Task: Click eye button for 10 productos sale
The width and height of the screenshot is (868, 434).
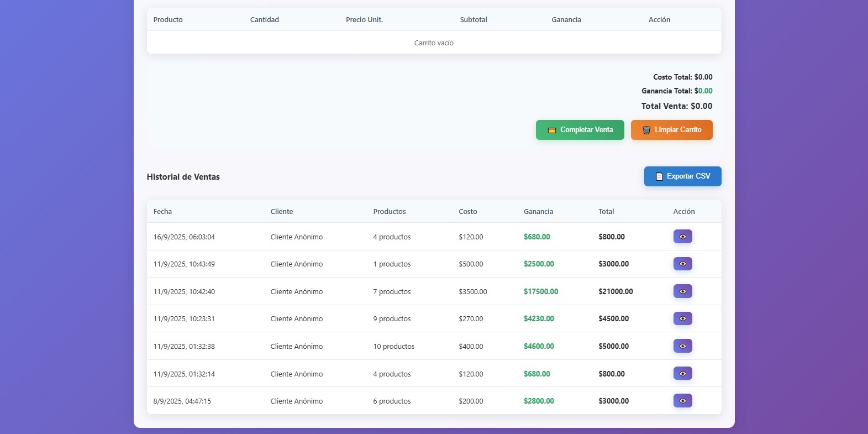Action: click(x=682, y=346)
